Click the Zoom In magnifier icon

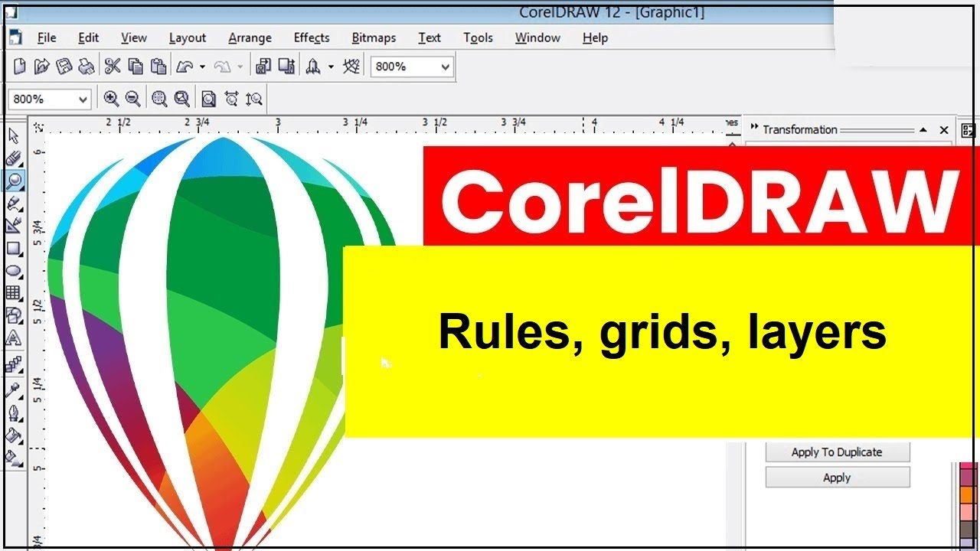click(x=111, y=99)
